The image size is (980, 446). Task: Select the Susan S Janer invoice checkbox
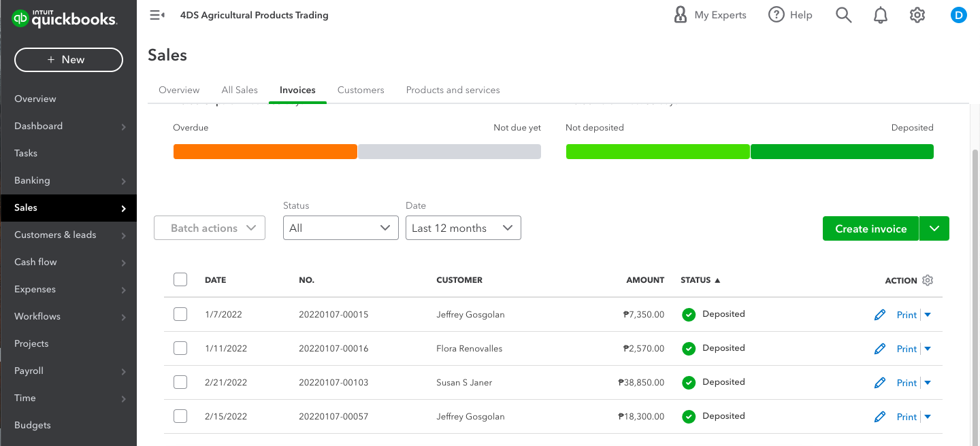(180, 382)
